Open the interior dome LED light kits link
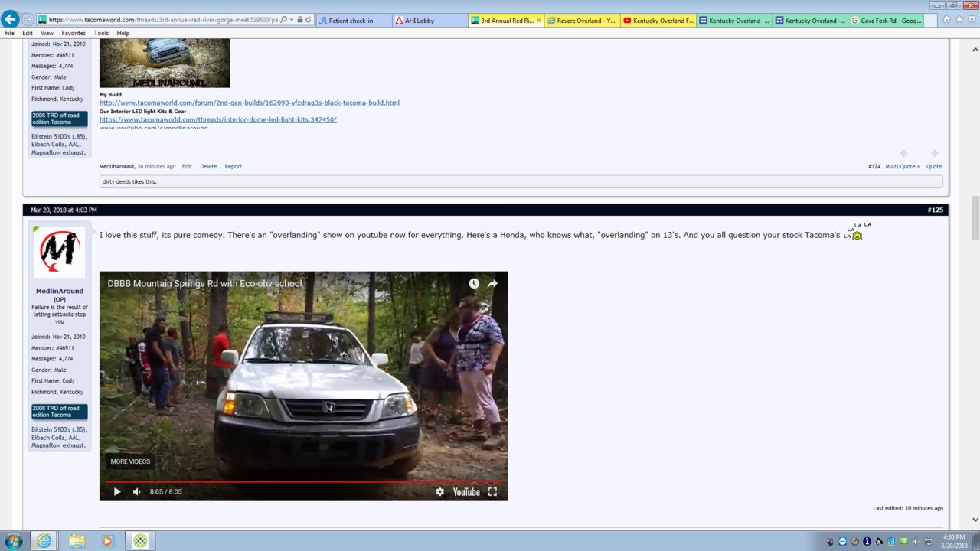The height and width of the screenshot is (551, 980). (218, 119)
